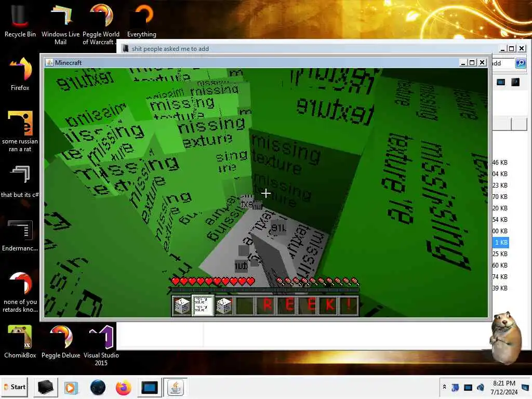Open the Peggle World of Warcraft icon
Viewport: 532px width, 399px height.
(x=101, y=24)
